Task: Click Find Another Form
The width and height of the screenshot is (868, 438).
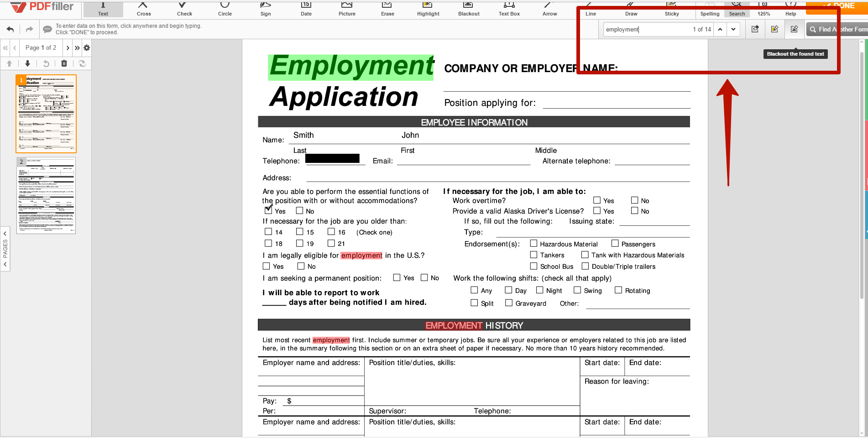Action: coord(838,29)
